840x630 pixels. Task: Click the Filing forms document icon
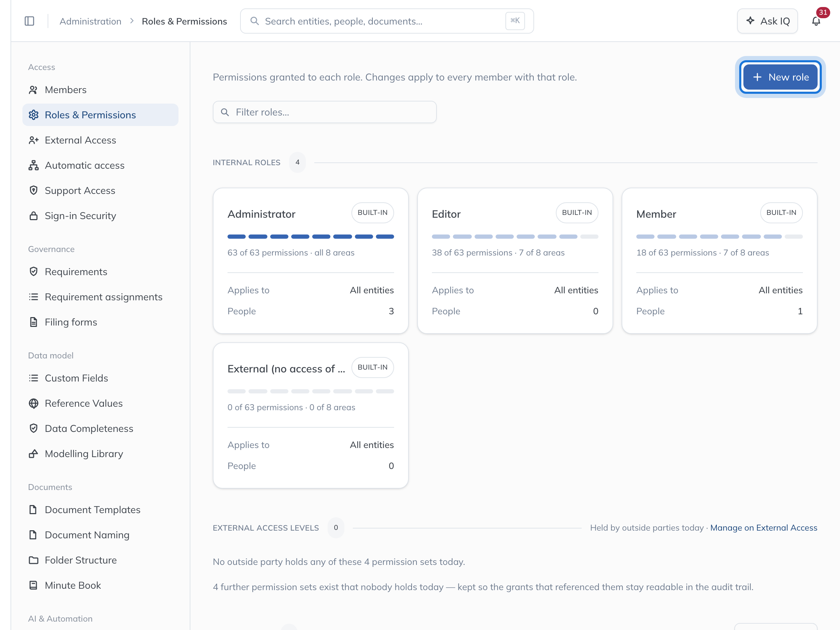[x=33, y=322]
